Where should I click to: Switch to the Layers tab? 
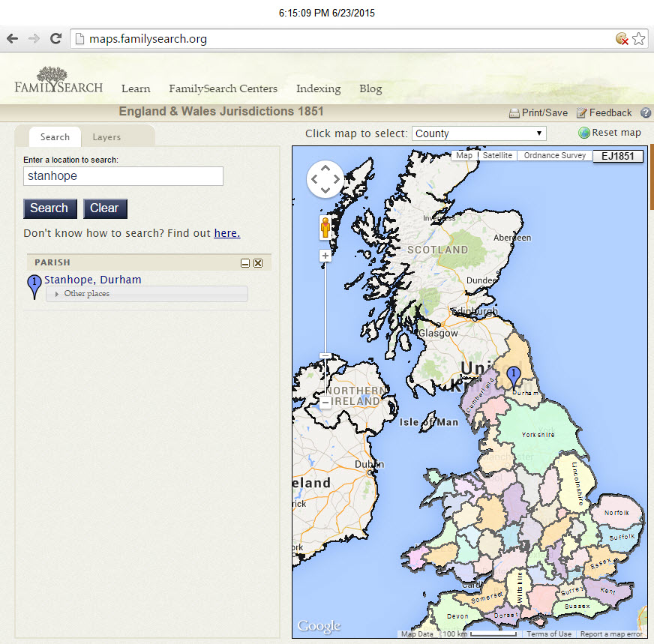(106, 137)
